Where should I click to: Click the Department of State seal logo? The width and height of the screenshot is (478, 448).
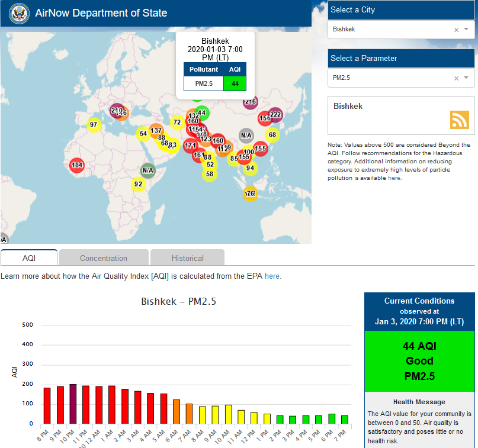tap(18, 13)
